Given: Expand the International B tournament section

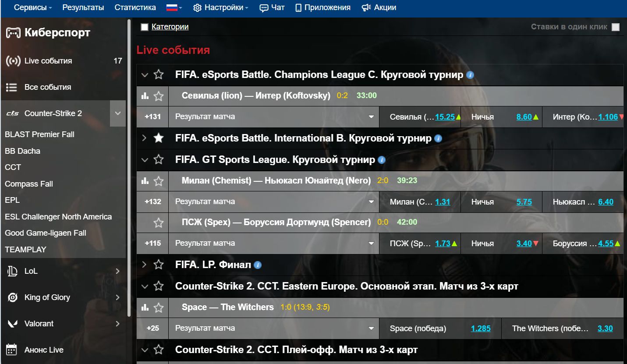Looking at the screenshot, I should tap(145, 138).
